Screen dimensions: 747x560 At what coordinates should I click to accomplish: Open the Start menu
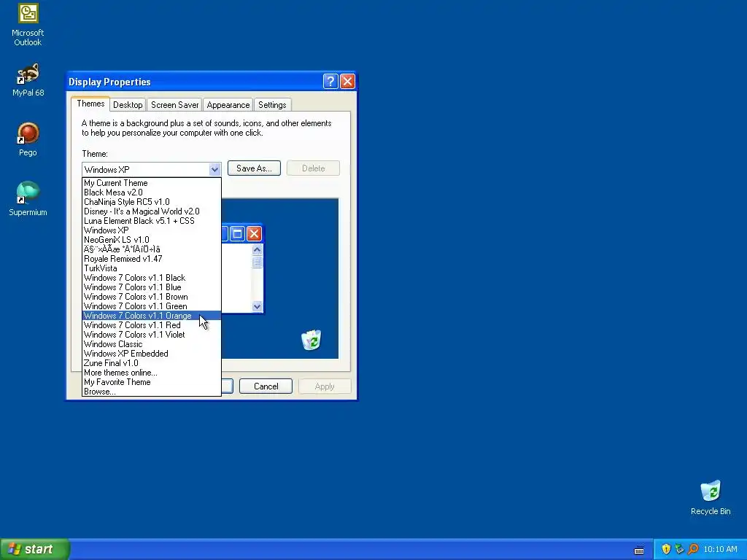(35, 549)
